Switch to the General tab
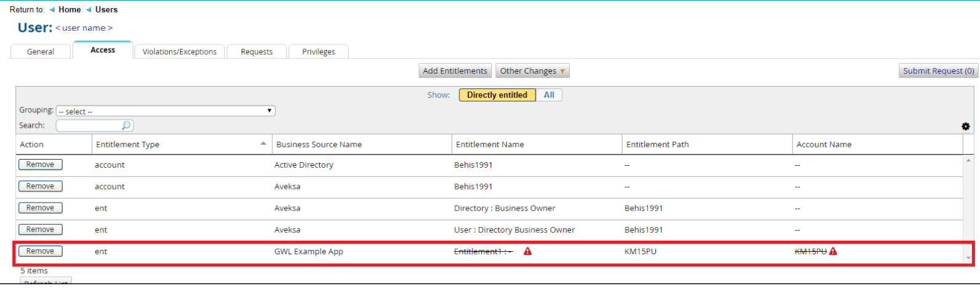This screenshot has height=291, width=980. click(x=41, y=52)
